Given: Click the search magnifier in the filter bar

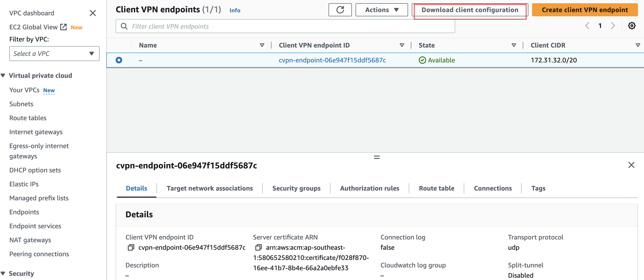Looking at the screenshot, I should click(x=124, y=26).
